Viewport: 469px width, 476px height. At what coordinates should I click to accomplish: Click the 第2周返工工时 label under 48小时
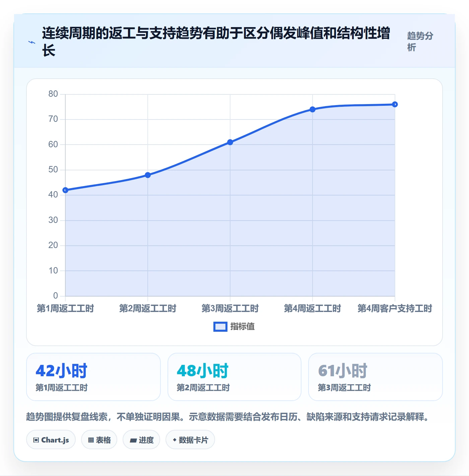pyautogui.click(x=203, y=388)
